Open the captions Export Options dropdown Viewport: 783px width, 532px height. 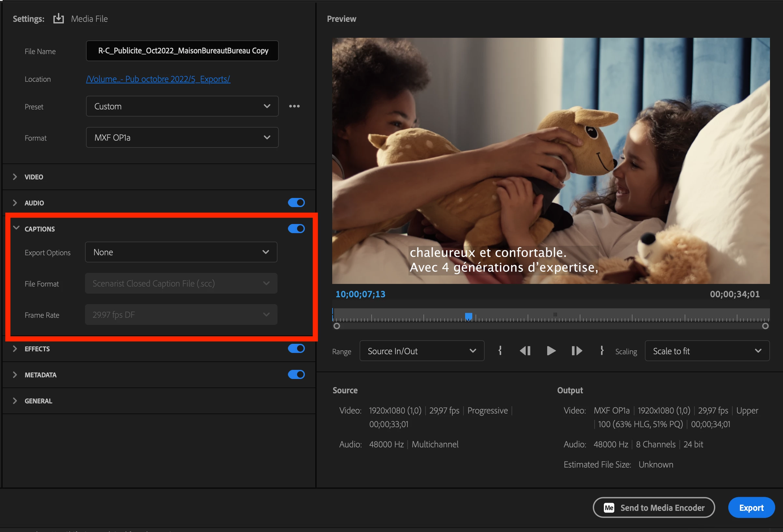point(181,252)
